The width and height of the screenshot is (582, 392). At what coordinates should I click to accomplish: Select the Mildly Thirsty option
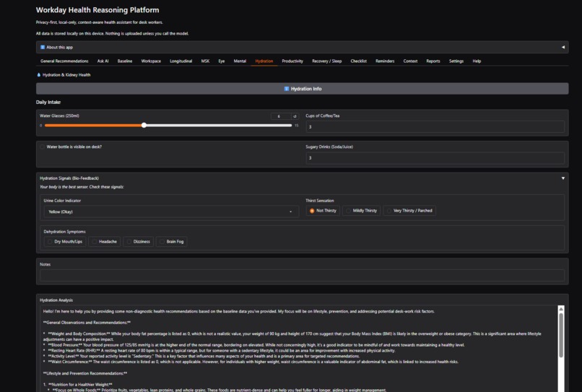[x=361, y=211]
